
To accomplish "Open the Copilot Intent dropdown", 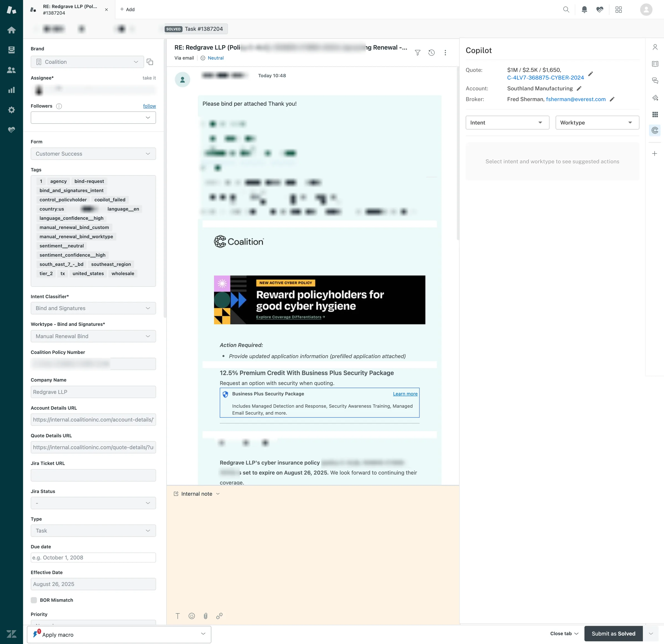I will click(507, 123).
